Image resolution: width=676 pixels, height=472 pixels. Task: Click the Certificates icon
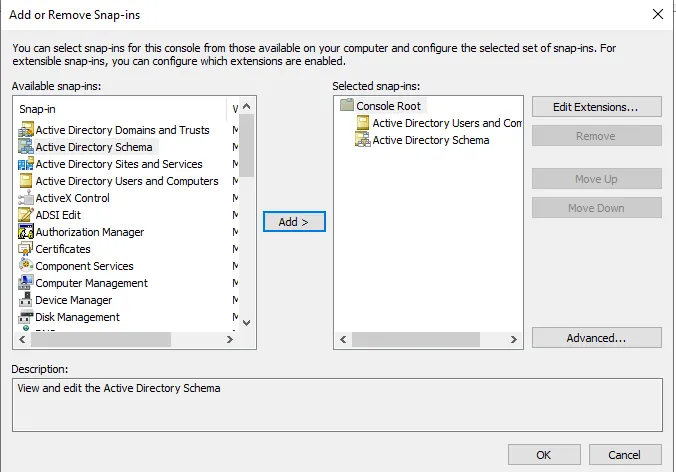pos(26,249)
